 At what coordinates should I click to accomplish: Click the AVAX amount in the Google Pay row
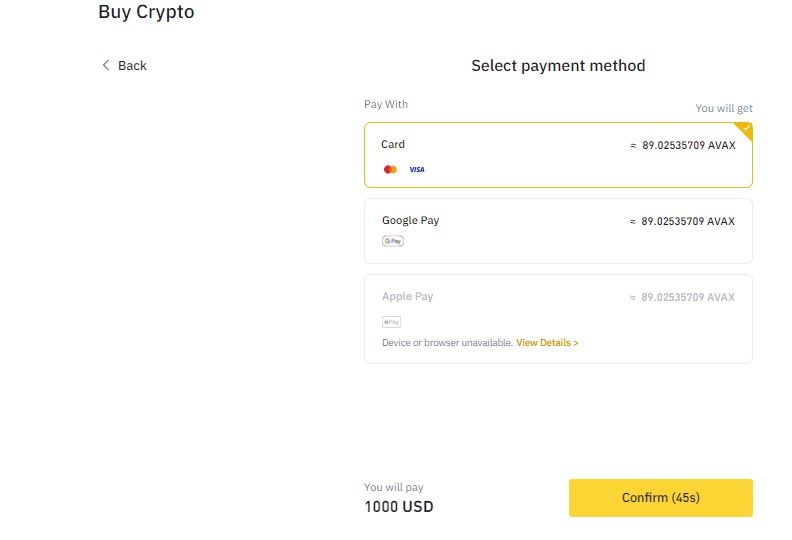click(x=683, y=221)
